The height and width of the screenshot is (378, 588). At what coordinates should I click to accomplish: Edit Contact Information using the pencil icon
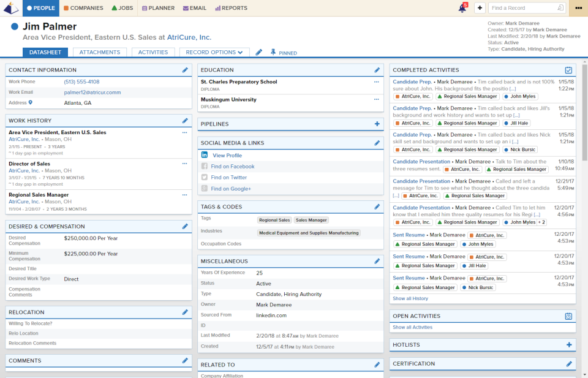(185, 69)
